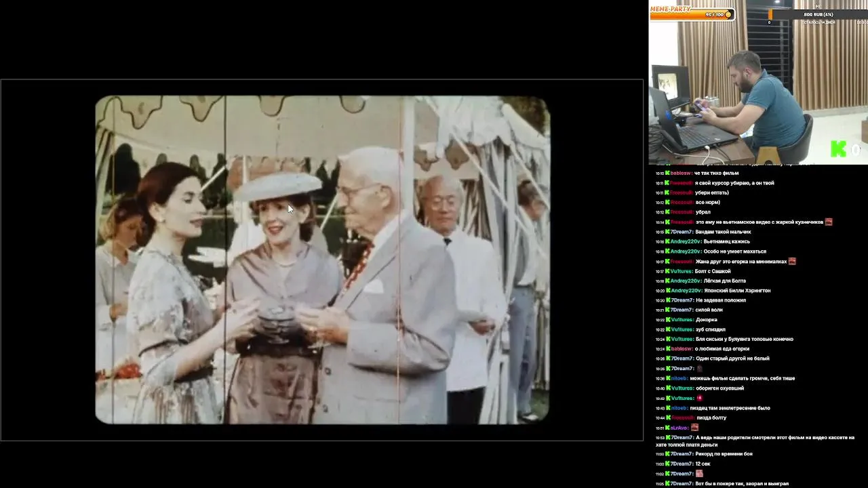Click the green Kick logo on webcam overlay

(838, 150)
